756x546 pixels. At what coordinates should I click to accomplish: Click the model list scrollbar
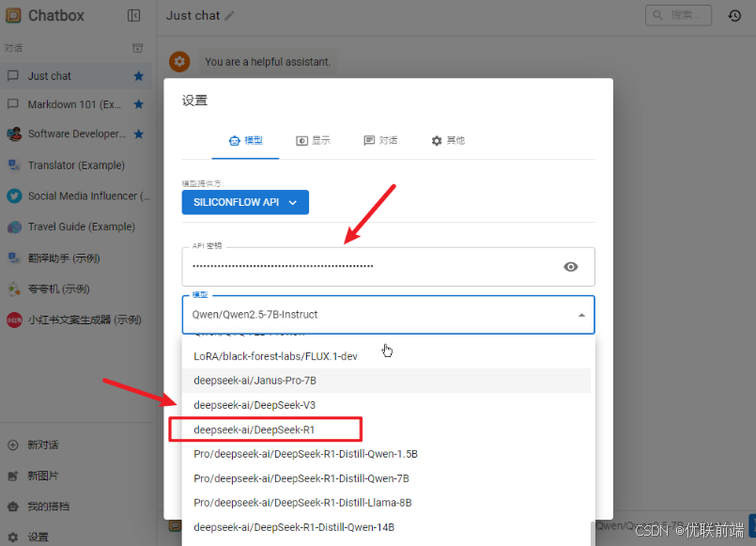pos(593,534)
